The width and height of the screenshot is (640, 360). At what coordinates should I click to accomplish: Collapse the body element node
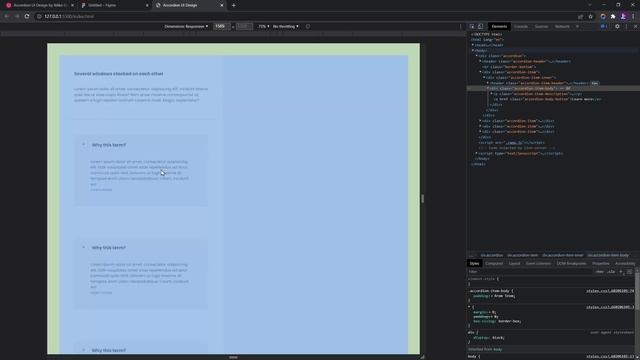coord(473,51)
